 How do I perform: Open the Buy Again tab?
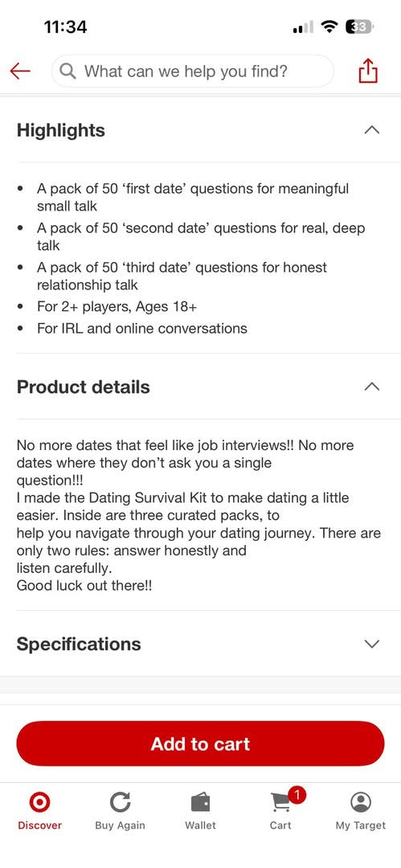(x=121, y=811)
